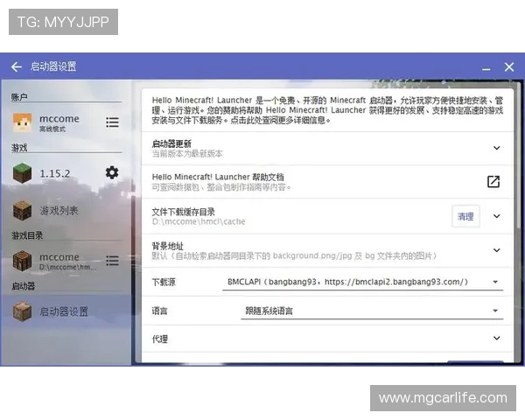Click the mccome account avatar

tap(22, 122)
